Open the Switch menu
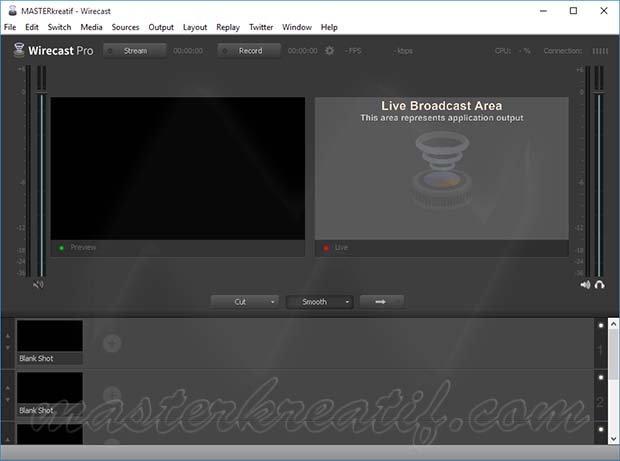 coord(59,27)
